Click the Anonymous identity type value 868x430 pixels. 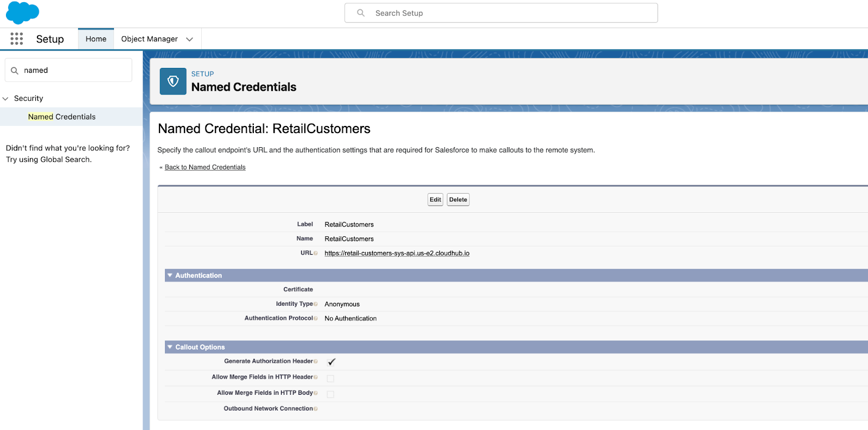342,304
